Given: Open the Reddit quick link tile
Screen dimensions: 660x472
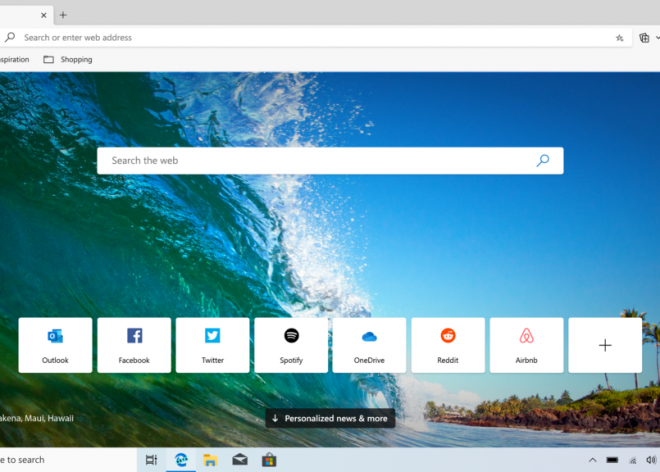Looking at the screenshot, I should pyautogui.click(x=448, y=345).
